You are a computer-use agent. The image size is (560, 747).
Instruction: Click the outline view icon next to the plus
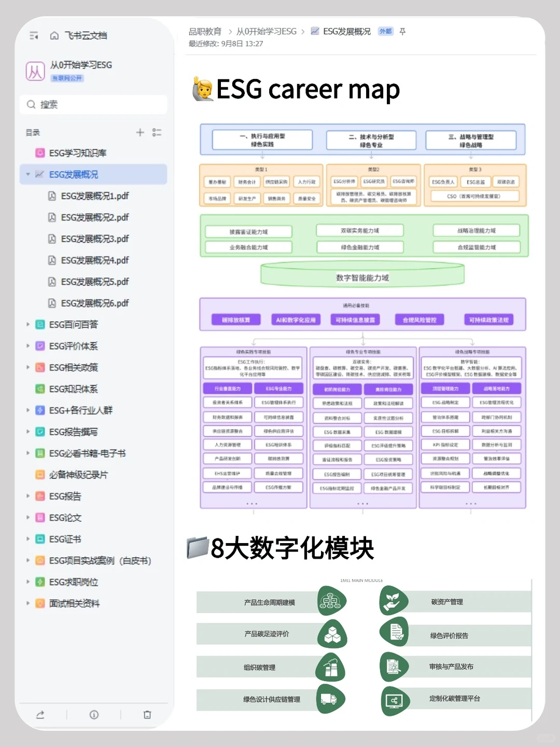[157, 132]
